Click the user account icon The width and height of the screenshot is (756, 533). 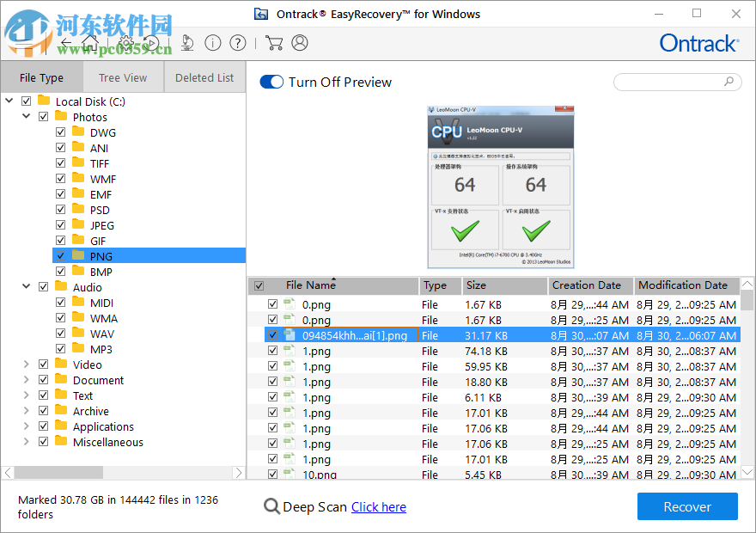pyautogui.click(x=299, y=42)
